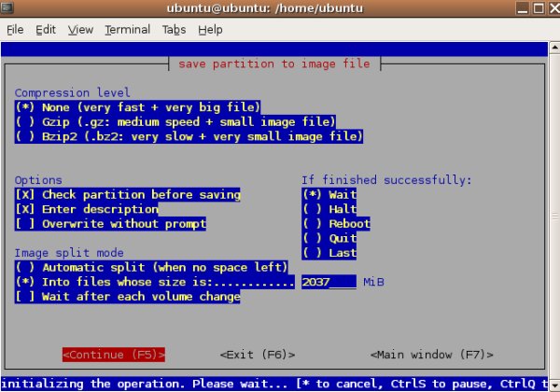Open the Terminal menu
Image resolution: width=560 pixels, height=392 pixels.
pyautogui.click(x=127, y=29)
